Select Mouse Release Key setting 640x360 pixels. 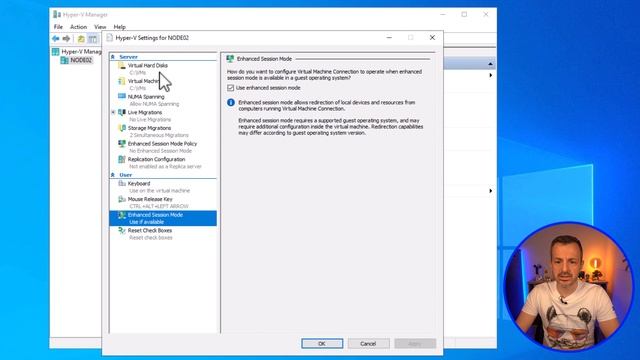(150, 199)
